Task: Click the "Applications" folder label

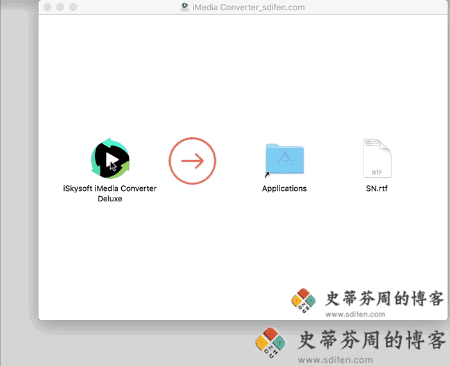Action: (284, 188)
